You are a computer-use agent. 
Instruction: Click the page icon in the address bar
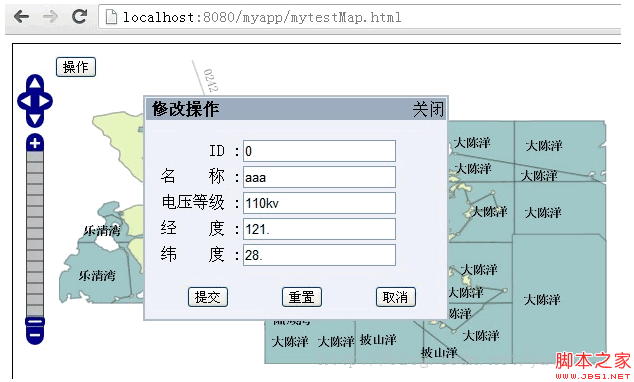[111, 17]
